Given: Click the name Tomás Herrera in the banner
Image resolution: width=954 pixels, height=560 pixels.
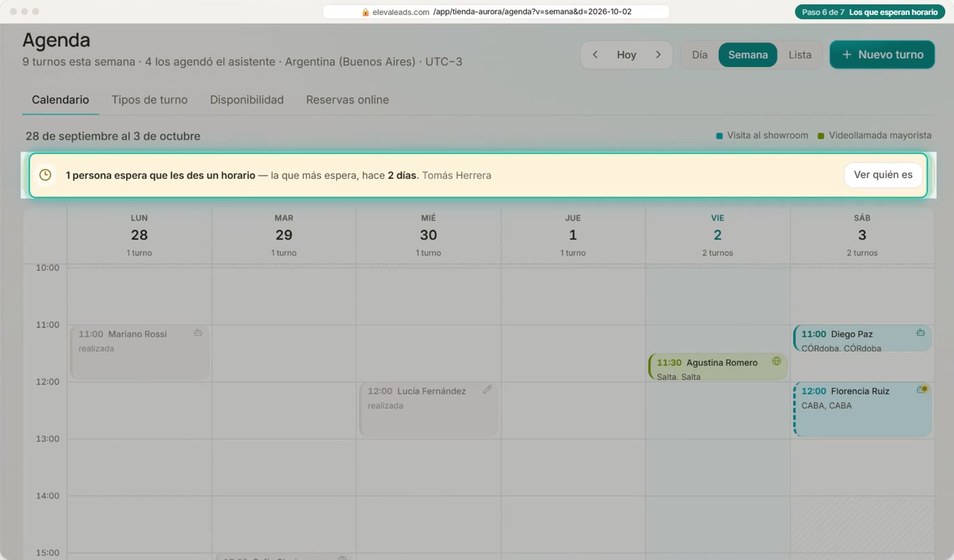Looking at the screenshot, I should tap(457, 175).
